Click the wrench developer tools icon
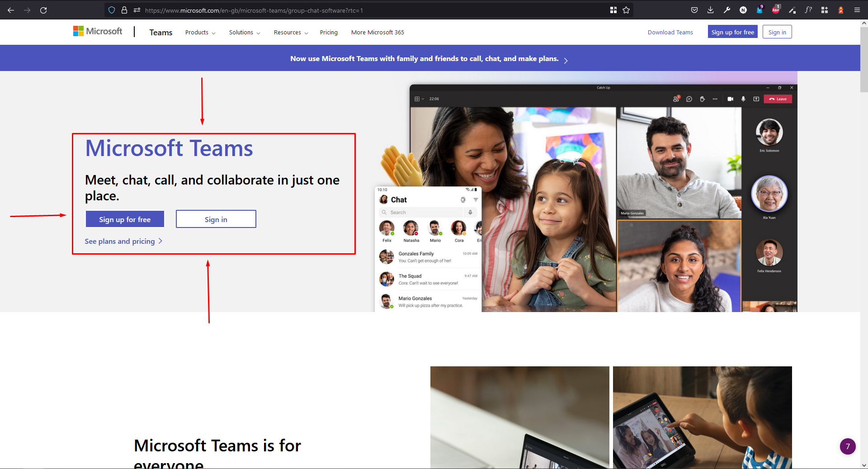This screenshot has width=868, height=469. coord(727,10)
